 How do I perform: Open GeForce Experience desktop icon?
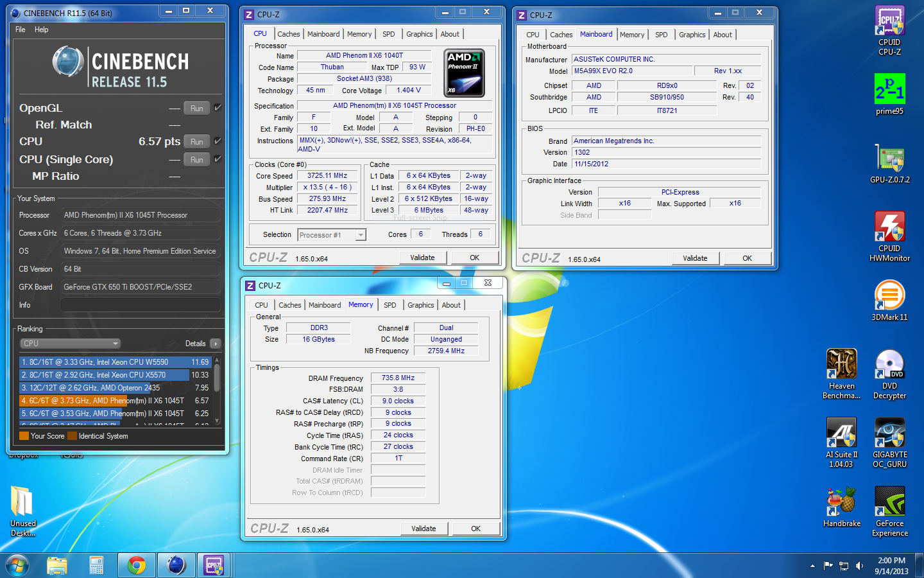889,511
